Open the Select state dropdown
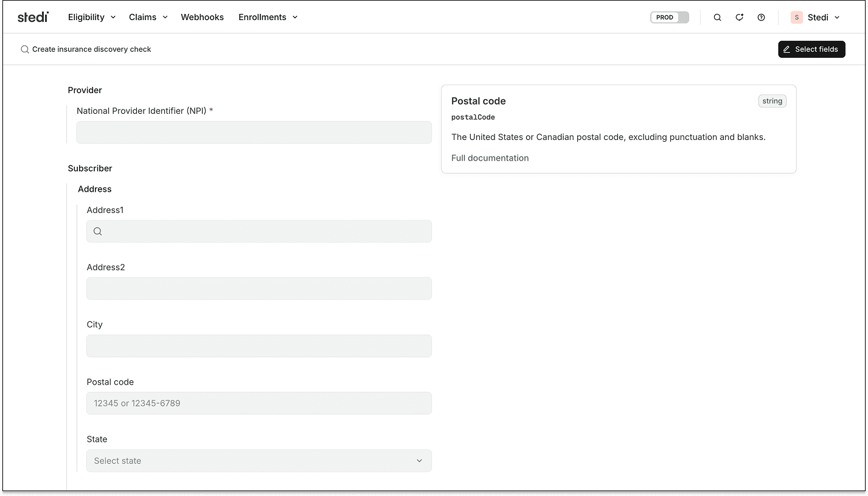Viewport: 868px width, 496px height. pyautogui.click(x=259, y=461)
